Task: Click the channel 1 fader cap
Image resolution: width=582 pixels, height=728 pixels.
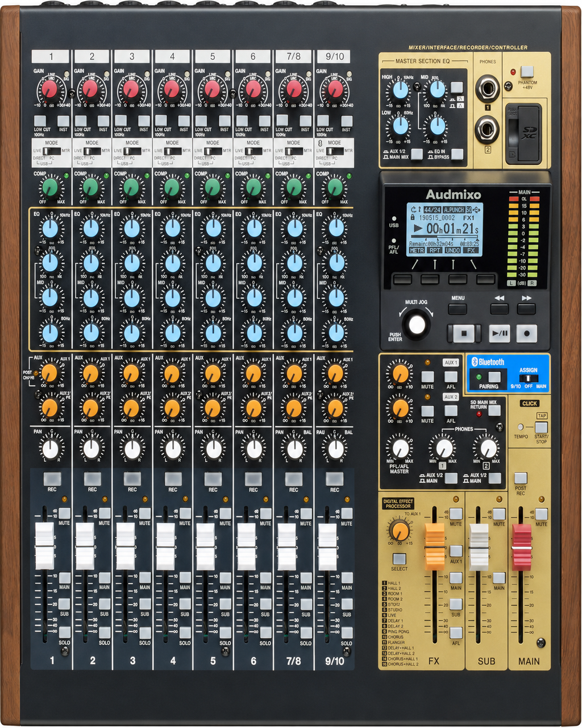Action: [x=44, y=546]
